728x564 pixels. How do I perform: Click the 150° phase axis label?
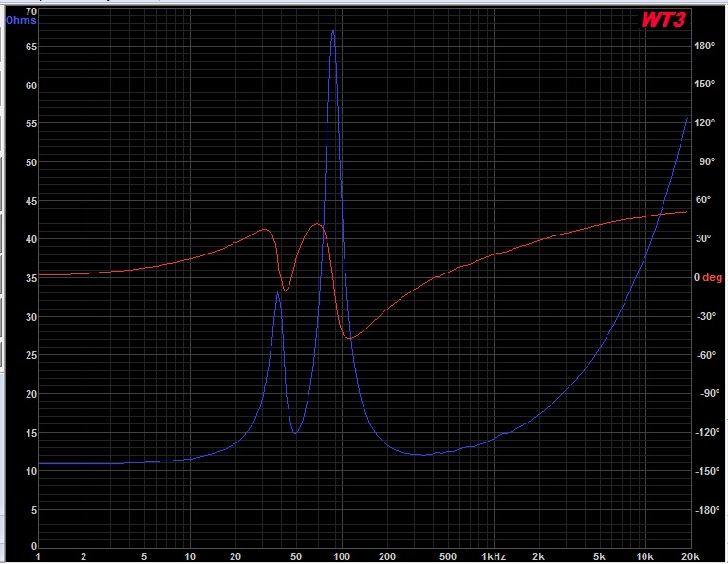[x=704, y=85]
